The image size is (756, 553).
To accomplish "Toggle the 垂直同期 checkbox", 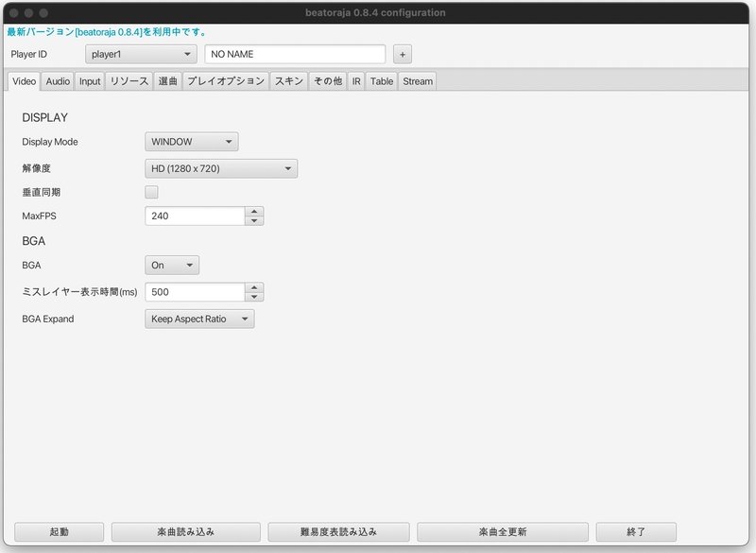I will click(151, 192).
